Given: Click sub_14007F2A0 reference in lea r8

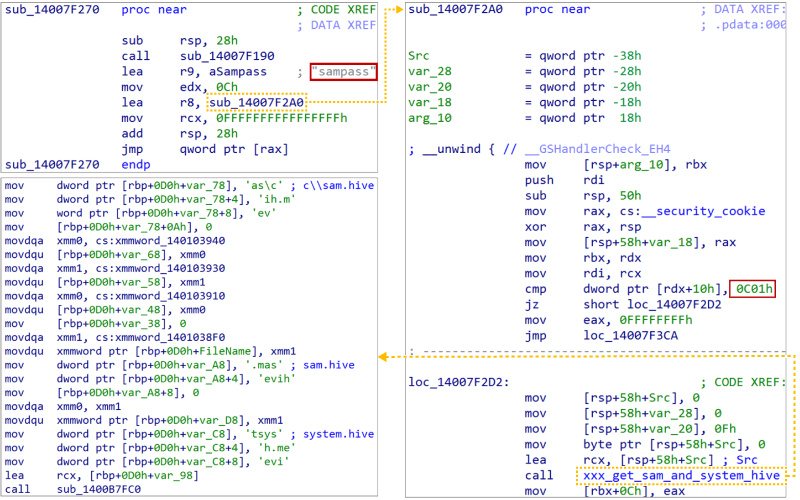Looking at the screenshot, I should click(257, 103).
